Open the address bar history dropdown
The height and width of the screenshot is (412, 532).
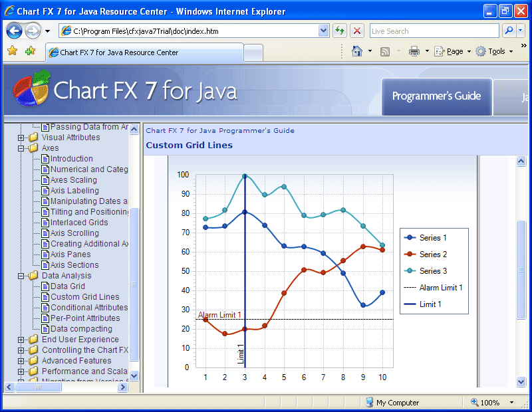tap(324, 31)
